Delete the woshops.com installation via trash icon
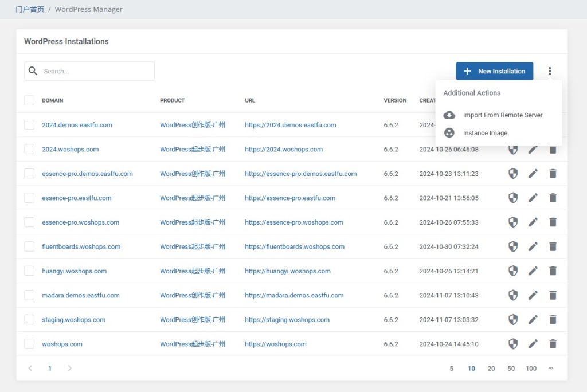Screen dimensions: 587x392 click(x=553, y=344)
